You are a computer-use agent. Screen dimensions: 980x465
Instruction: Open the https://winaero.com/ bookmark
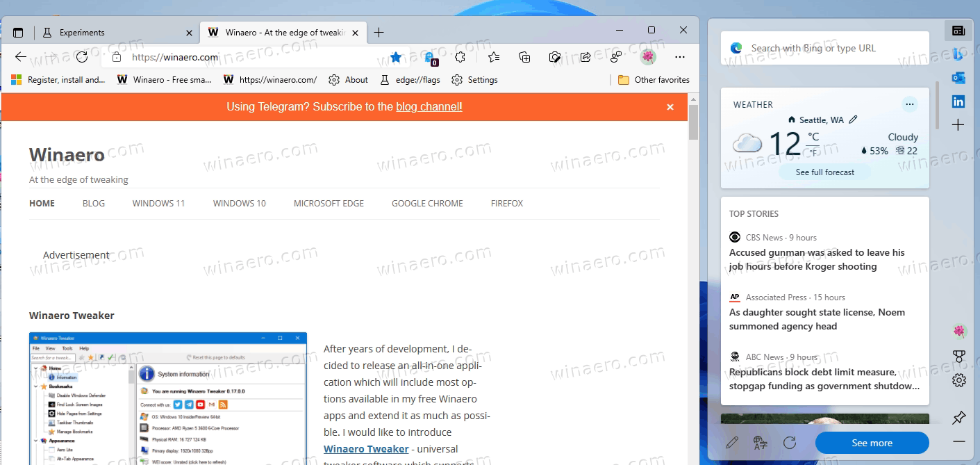pyautogui.click(x=270, y=80)
